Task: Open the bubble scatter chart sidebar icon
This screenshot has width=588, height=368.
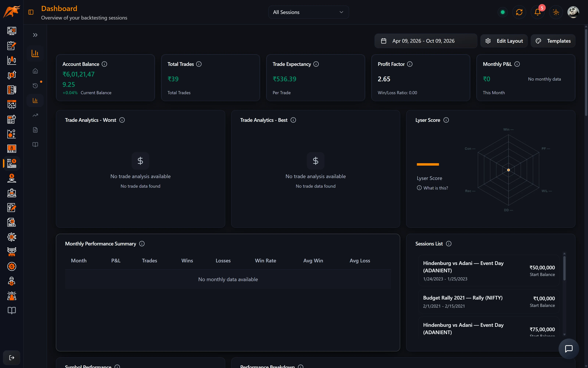Action: [12, 134]
